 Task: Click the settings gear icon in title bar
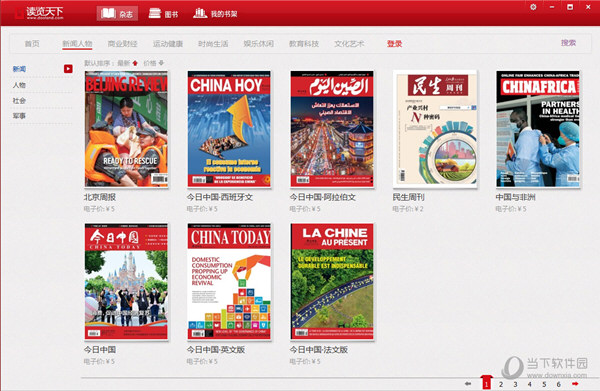pos(533,7)
